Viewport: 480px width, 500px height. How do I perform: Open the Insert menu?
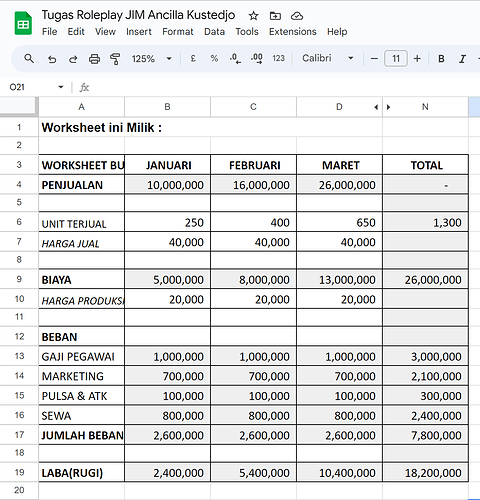(x=139, y=32)
